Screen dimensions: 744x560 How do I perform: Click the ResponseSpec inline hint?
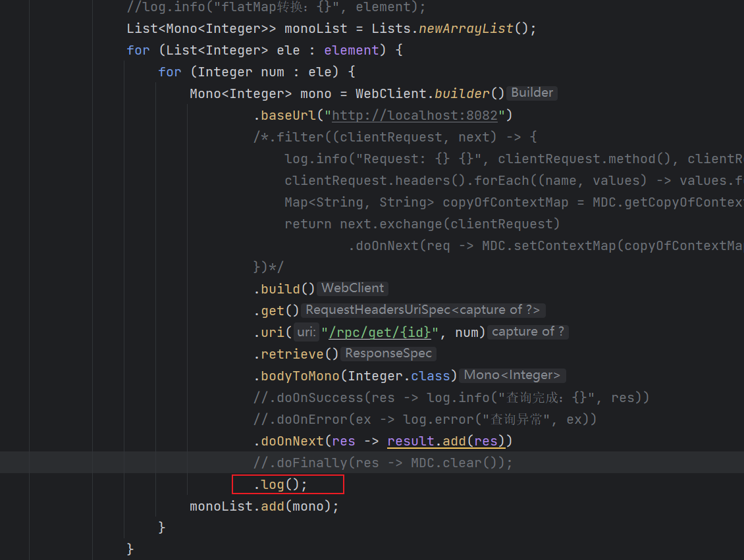click(x=388, y=353)
